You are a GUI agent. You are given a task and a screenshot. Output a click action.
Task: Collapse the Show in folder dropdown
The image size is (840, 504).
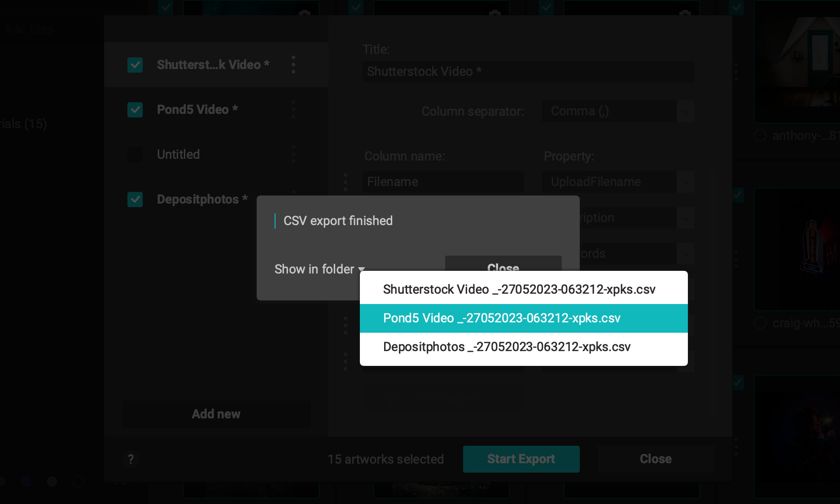[320, 269]
